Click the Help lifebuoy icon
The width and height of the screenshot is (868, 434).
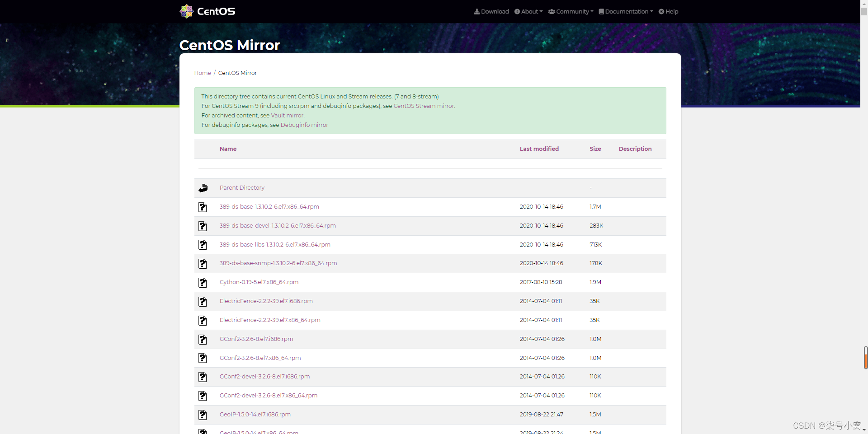[660, 11]
